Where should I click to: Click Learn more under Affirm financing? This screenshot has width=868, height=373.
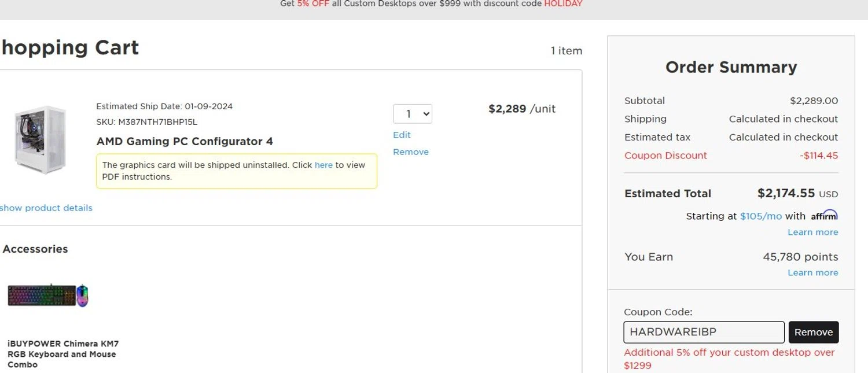tap(812, 232)
